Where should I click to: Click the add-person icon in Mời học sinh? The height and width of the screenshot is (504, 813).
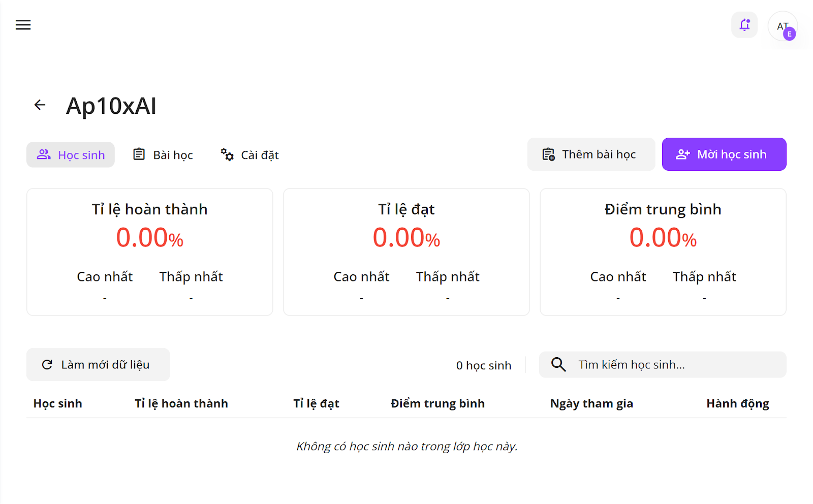click(x=683, y=154)
